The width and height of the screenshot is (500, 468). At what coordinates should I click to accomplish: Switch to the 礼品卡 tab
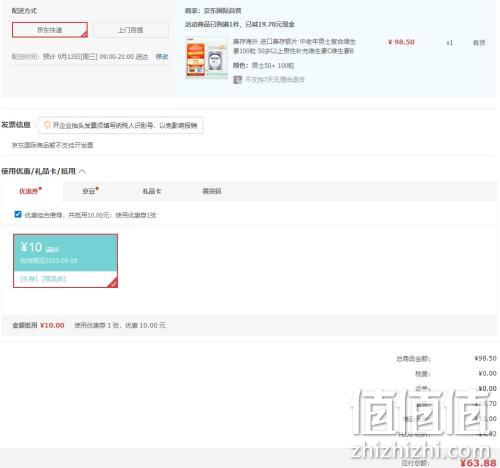(x=152, y=191)
